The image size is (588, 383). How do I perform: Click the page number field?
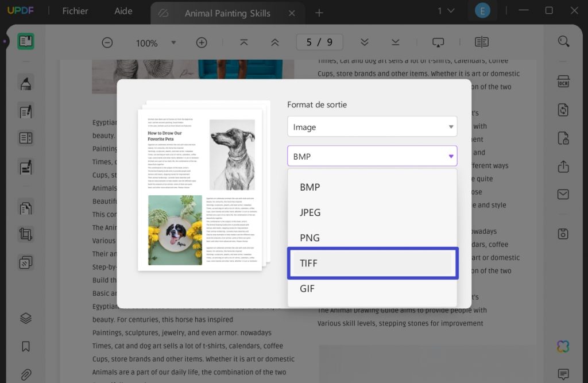[319, 42]
